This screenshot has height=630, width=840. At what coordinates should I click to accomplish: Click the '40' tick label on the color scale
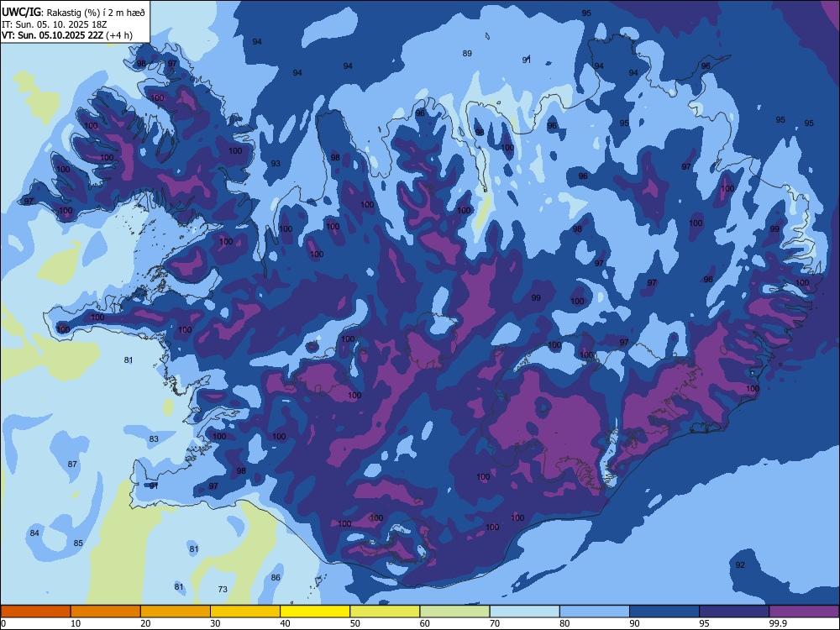[x=285, y=623]
